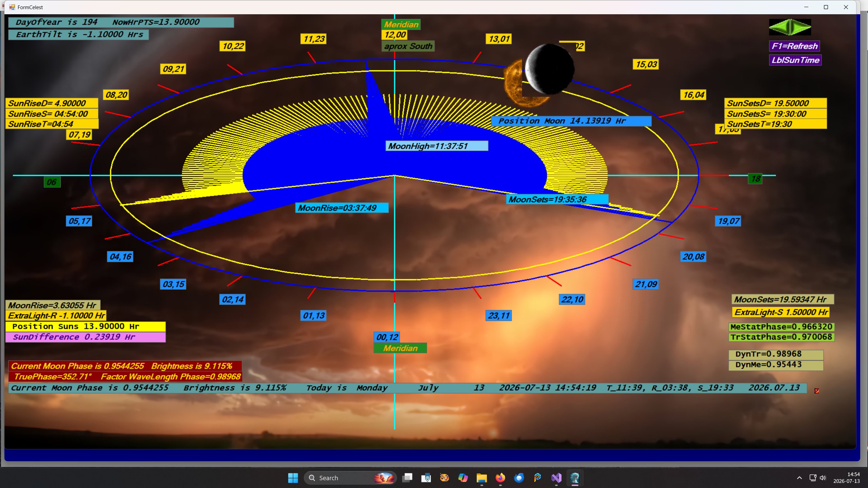Click 'SunSetsS= 19:30:00' label

coord(775,114)
